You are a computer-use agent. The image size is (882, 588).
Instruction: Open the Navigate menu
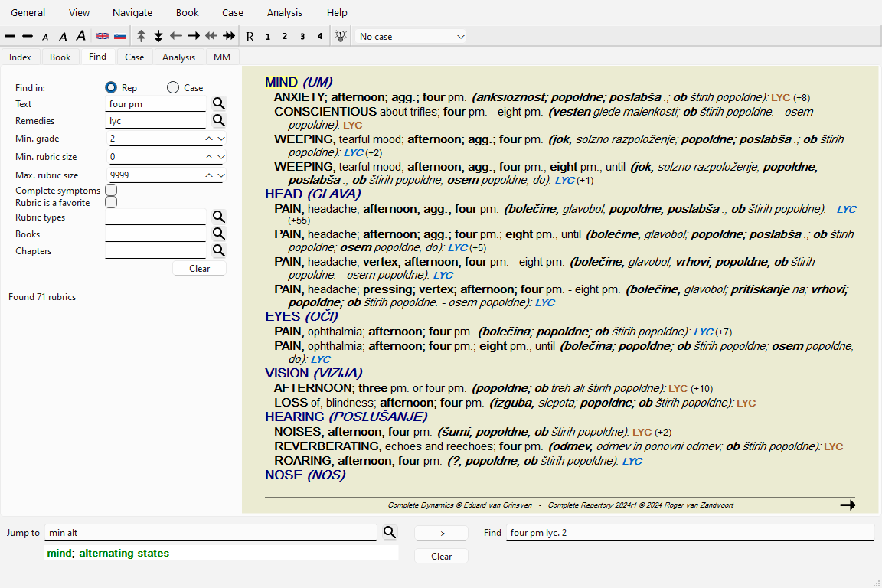132,12
